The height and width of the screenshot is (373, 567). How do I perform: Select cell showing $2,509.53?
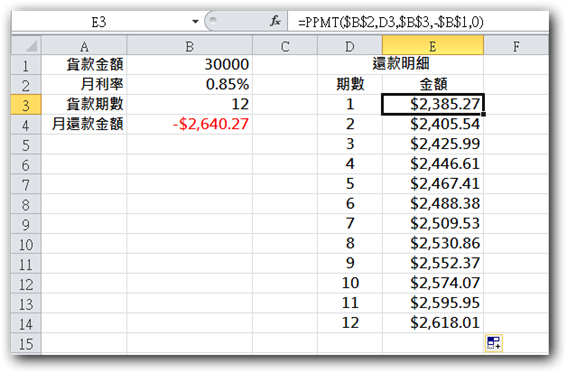(433, 224)
